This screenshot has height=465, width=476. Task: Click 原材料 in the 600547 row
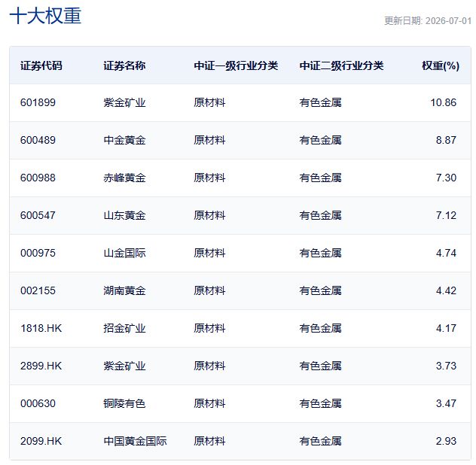tap(210, 215)
